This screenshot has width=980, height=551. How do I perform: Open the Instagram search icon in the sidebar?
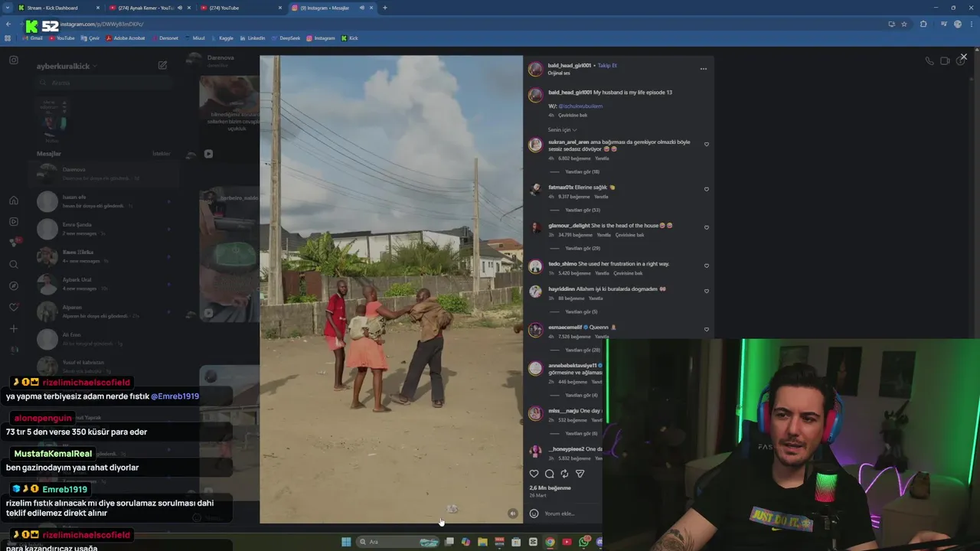[14, 265]
